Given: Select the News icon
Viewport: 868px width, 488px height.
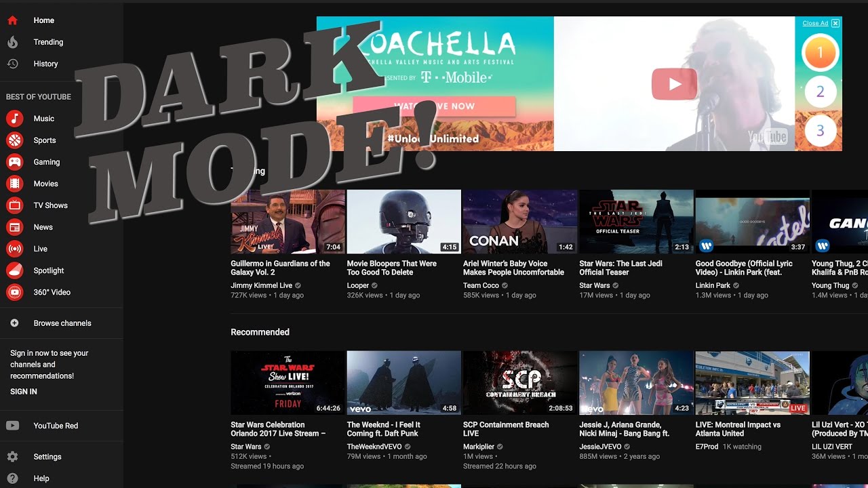Looking at the screenshot, I should (14, 227).
